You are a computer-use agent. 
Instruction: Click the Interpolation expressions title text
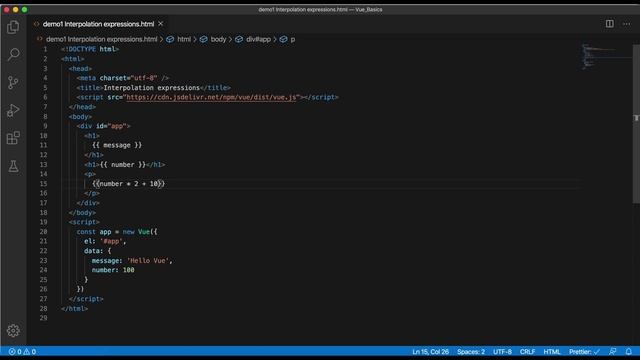pos(151,88)
